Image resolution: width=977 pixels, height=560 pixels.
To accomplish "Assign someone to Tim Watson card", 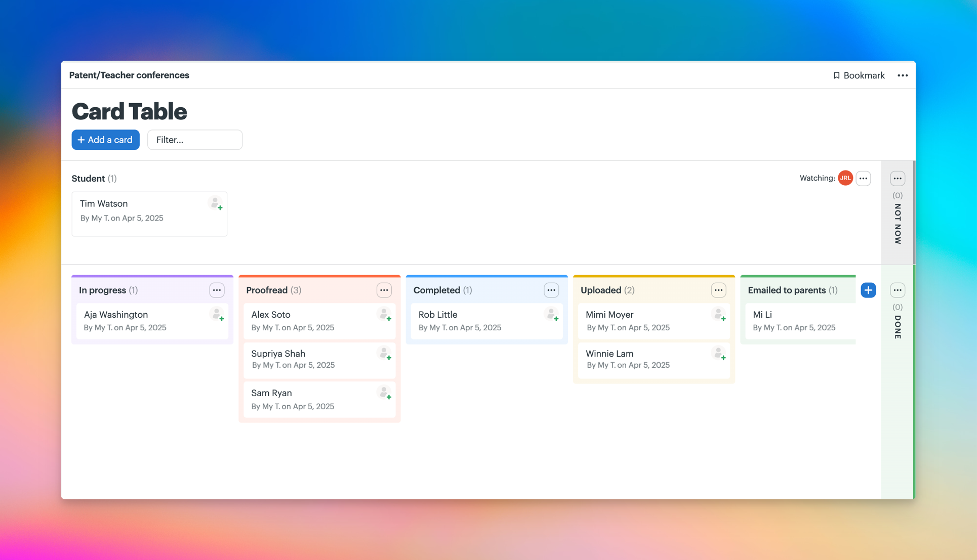I will pos(216,204).
